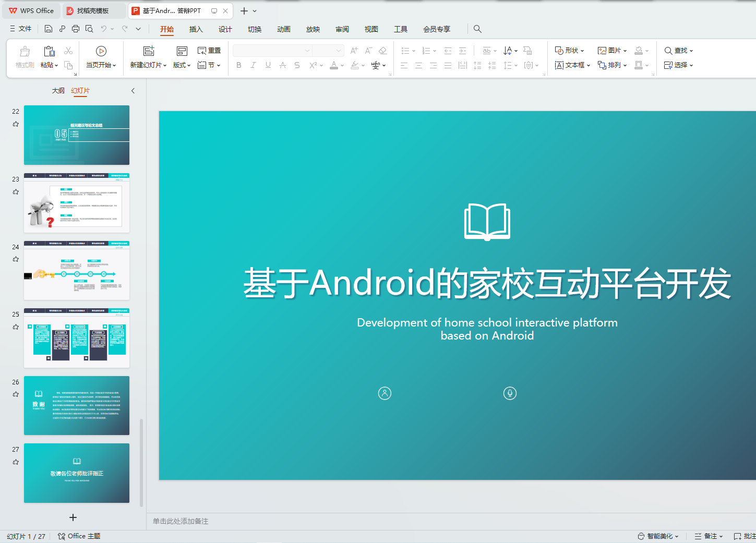Screen dimensions: 756x543
Task: Switch to the 插入 ribbon tab
Action: 196,29
